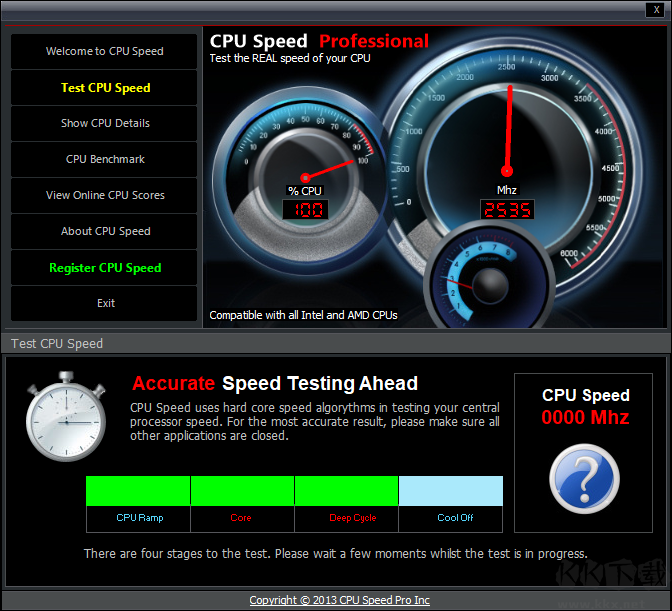Click the Cool Off stage label
Screen dimensions: 672x611
point(455,518)
